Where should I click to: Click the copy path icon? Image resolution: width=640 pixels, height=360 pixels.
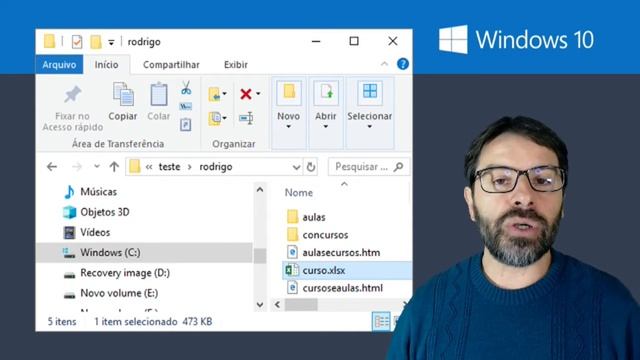click(x=186, y=107)
